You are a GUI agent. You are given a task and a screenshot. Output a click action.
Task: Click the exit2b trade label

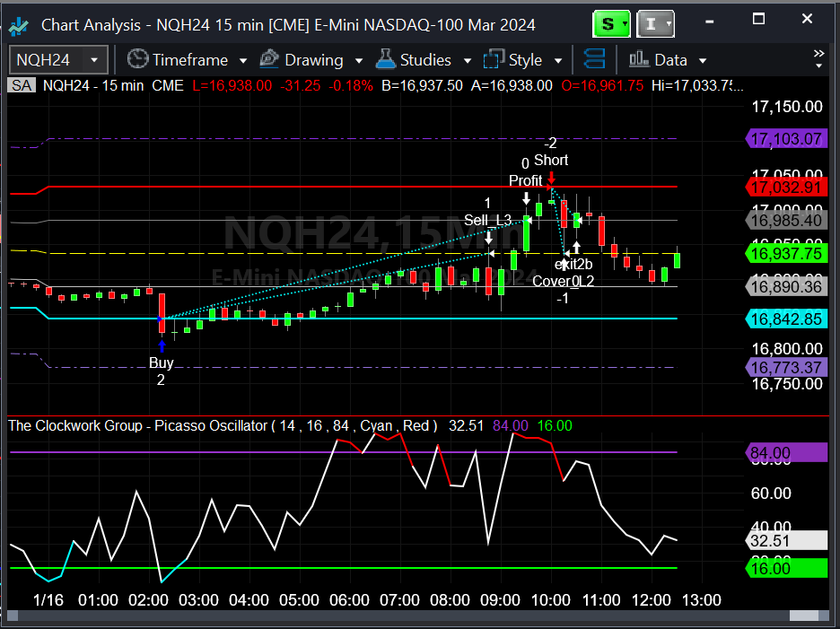tap(573, 264)
